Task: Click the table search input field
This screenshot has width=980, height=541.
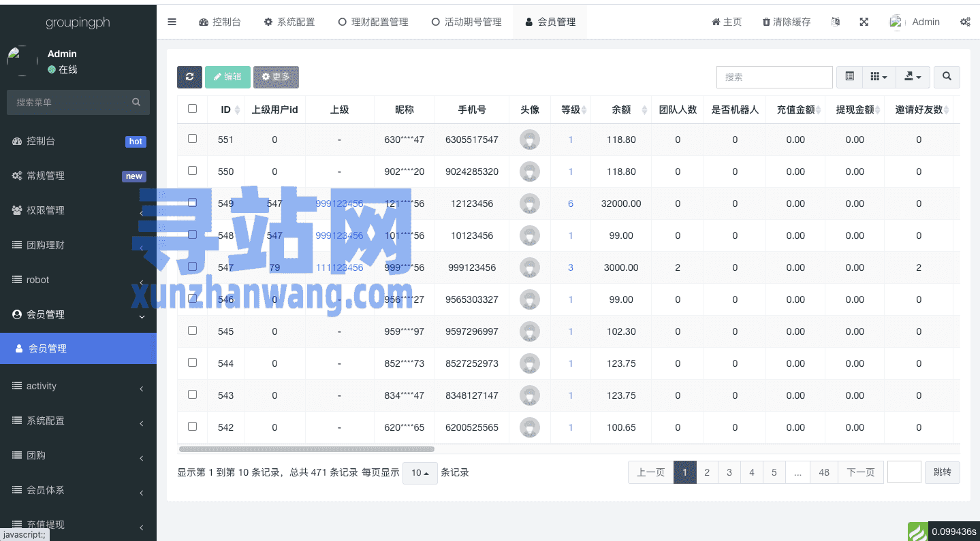Action: pyautogui.click(x=774, y=77)
